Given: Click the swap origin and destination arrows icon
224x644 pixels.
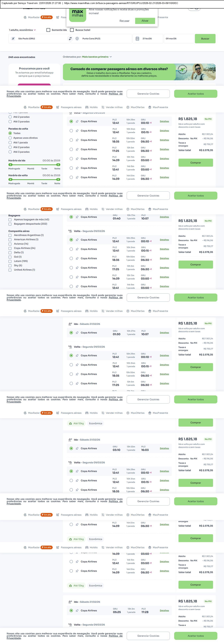Looking at the screenshot, I should pyautogui.click(x=70, y=39).
